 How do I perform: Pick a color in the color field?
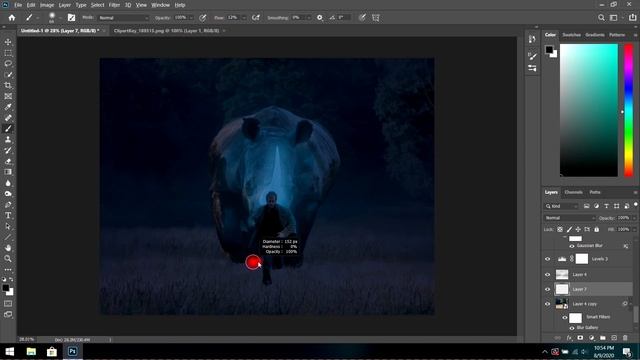click(589, 111)
